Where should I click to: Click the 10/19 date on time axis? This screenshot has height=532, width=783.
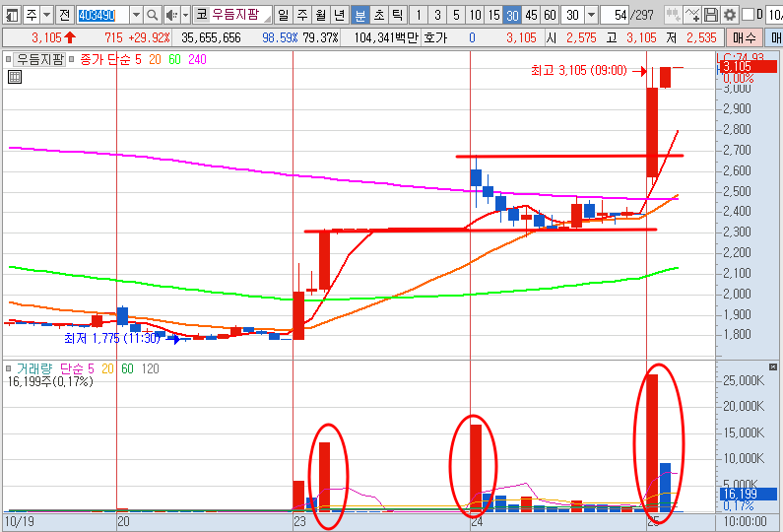click(x=20, y=521)
